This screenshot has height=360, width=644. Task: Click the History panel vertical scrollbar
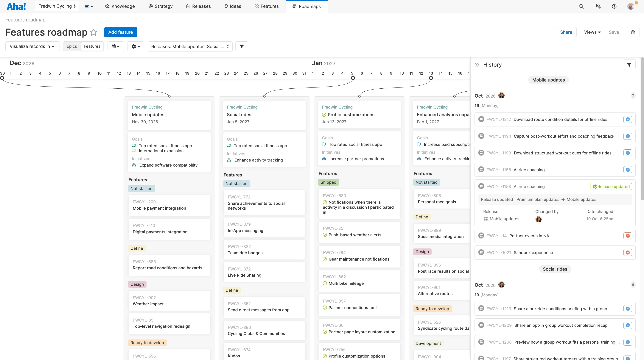tap(642, 129)
